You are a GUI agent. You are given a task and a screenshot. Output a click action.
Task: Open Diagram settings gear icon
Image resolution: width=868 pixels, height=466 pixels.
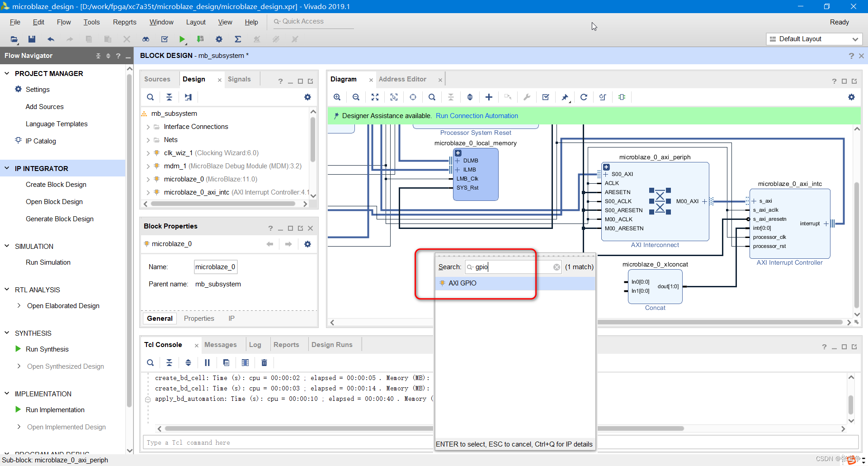tap(851, 97)
